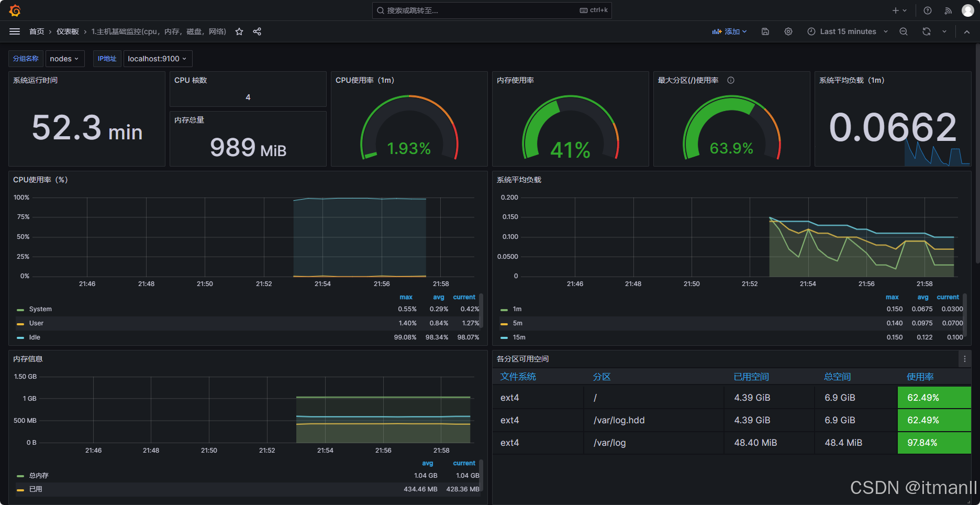Click the /var/log.hdd partition cell
Image resolution: width=980 pixels, height=505 pixels.
654,420
